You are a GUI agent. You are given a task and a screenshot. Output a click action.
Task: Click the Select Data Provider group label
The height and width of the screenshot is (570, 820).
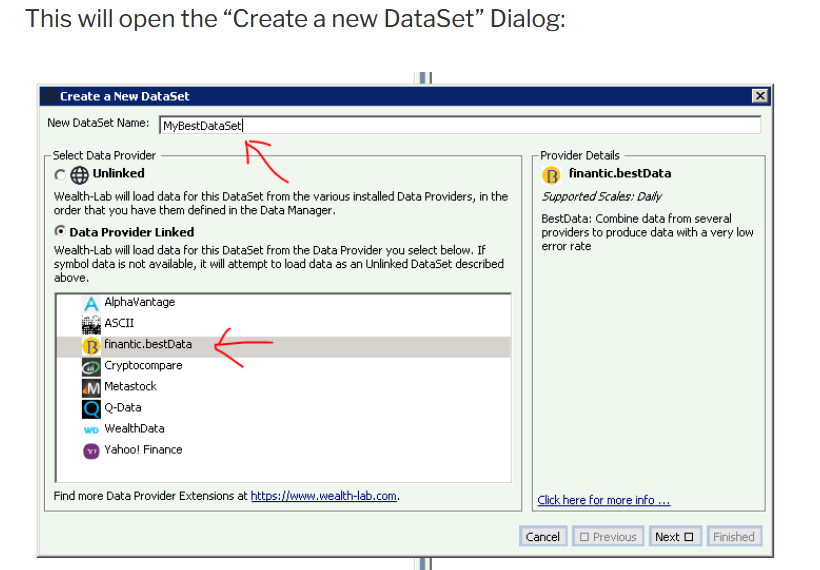(x=104, y=155)
